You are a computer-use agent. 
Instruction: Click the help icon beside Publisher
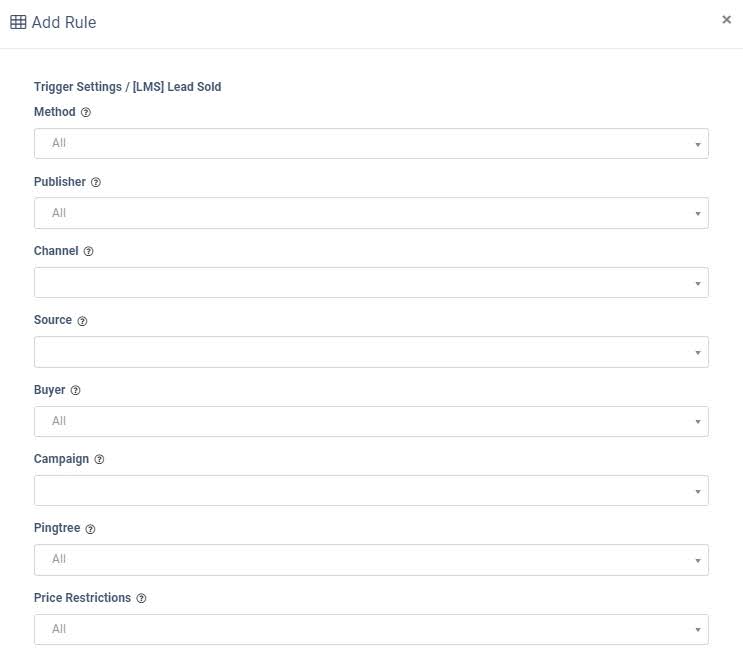pos(96,182)
